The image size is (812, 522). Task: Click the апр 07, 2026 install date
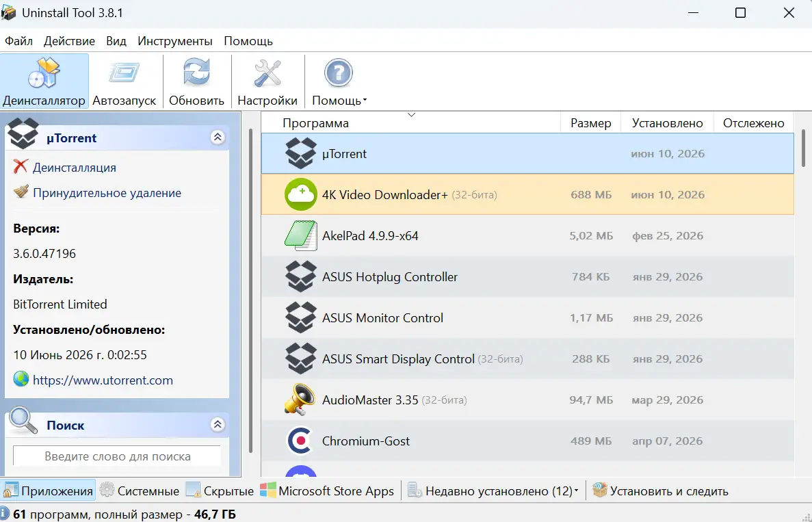point(668,441)
